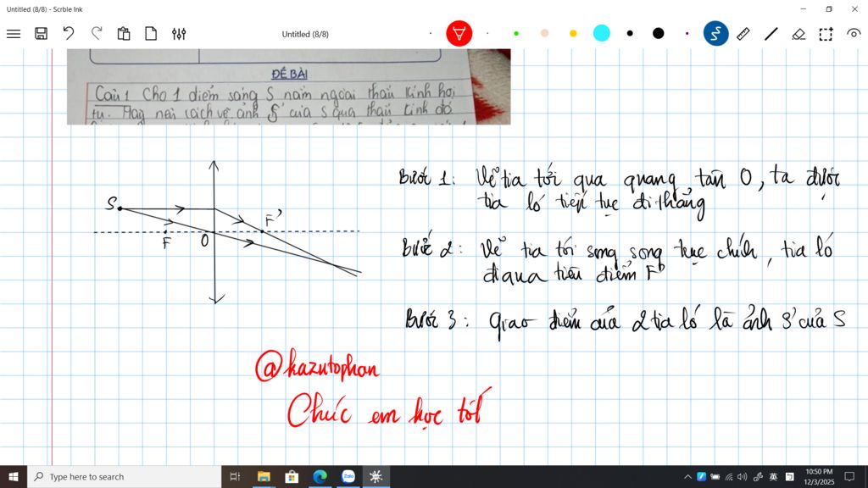Open Microsoft Store from the taskbar
The width and height of the screenshot is (868, 488).
[x=292, y=476]
